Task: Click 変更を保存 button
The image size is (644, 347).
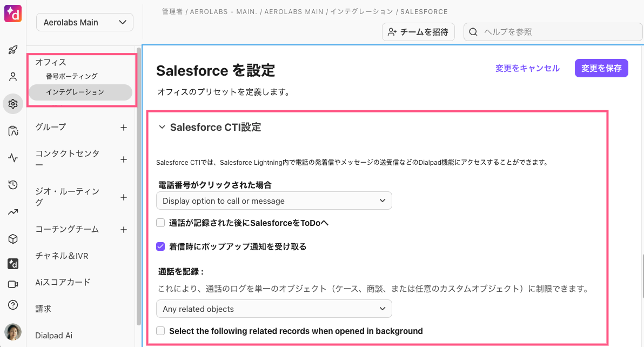Action: click(601, 68)
